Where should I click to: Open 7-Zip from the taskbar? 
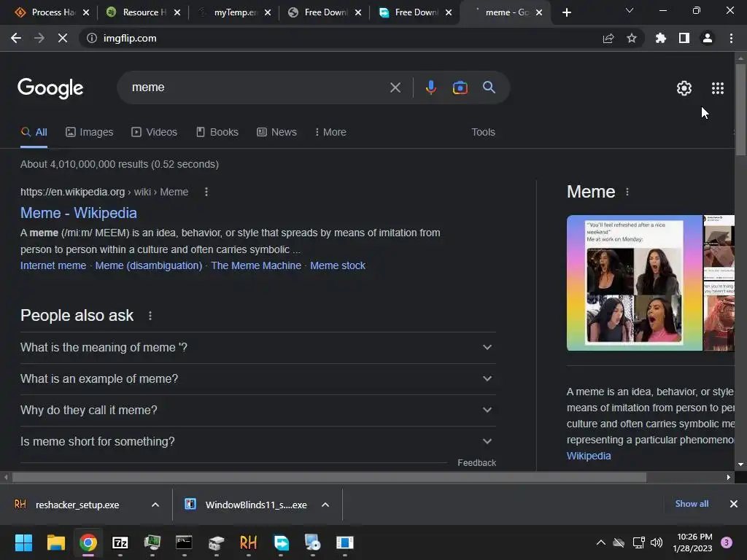point(120,542)
